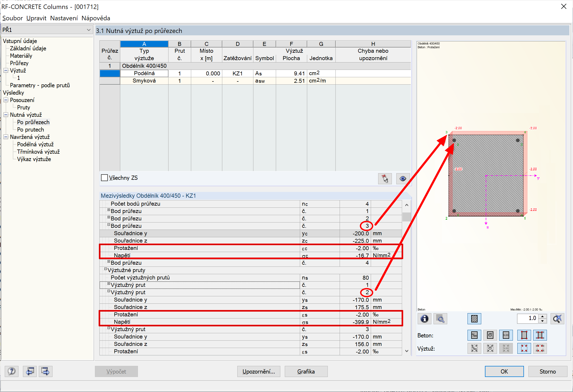Toggle concrete strain permille display button
Viewport: 573px width, 392px height.
tap(474, 335)
